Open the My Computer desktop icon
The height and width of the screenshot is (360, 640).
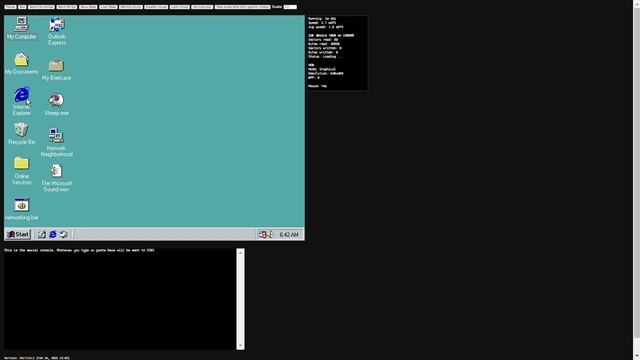tap(21, 28)
